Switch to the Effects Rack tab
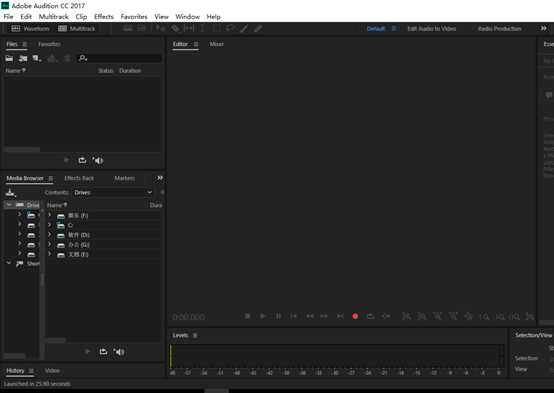 point(79,178)
